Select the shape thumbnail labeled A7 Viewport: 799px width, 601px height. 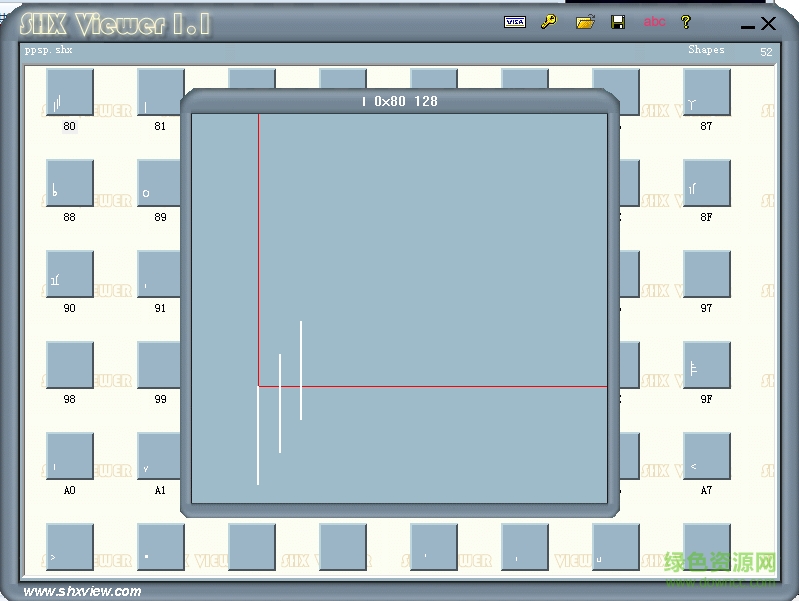coord(707,456)
